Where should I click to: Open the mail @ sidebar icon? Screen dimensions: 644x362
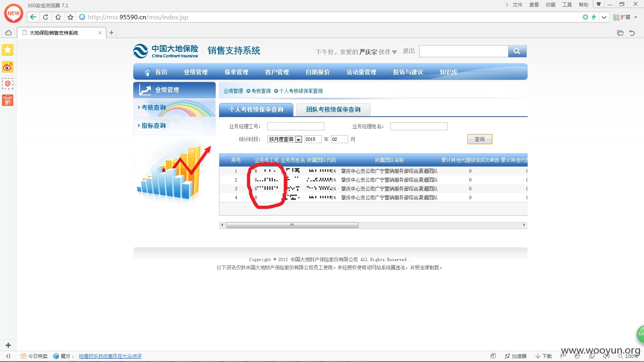8,84
